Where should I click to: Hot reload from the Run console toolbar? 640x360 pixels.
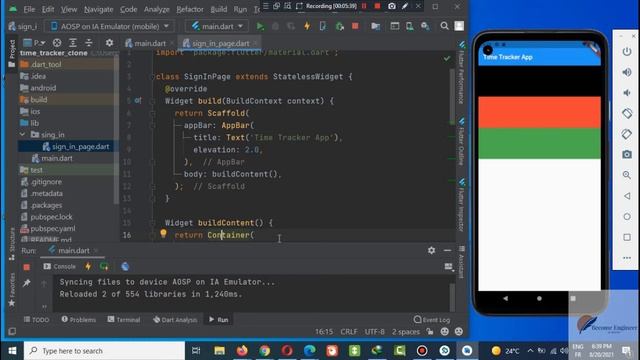click(88, 267)
